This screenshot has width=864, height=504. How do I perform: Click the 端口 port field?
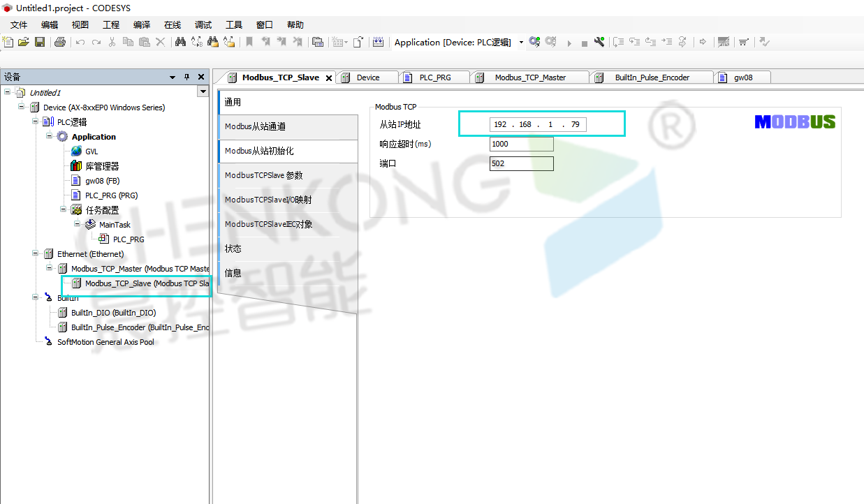(521, 164)
